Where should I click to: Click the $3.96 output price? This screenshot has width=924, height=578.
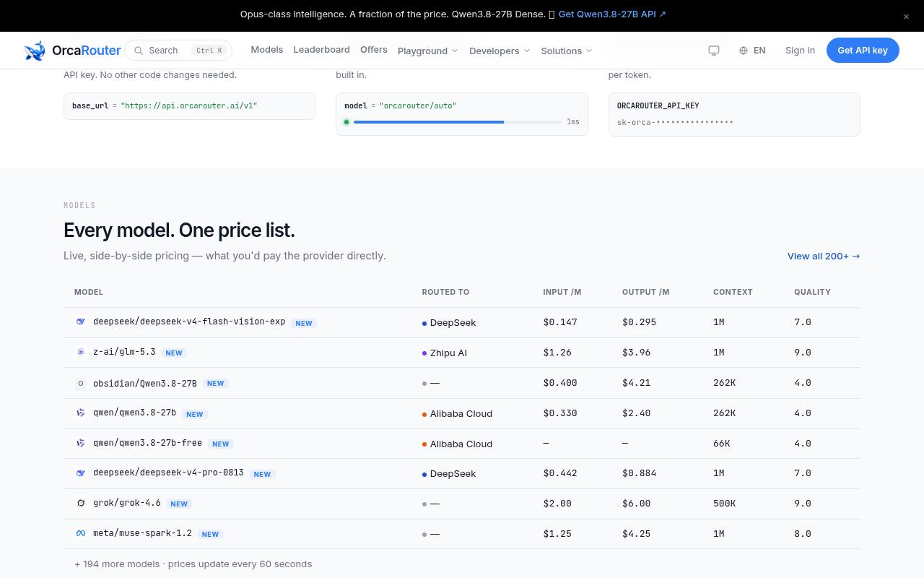pos(636,353)
